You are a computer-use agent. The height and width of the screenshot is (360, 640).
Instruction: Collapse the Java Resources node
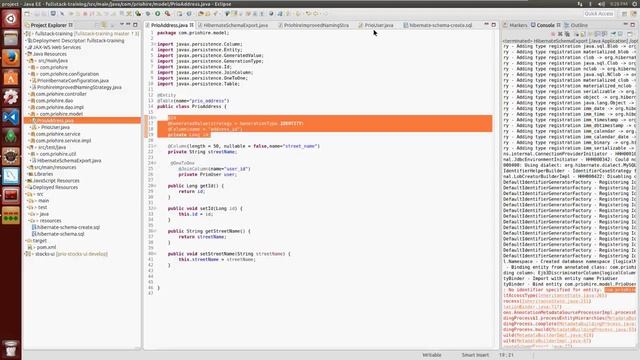(x=26, y=54)
